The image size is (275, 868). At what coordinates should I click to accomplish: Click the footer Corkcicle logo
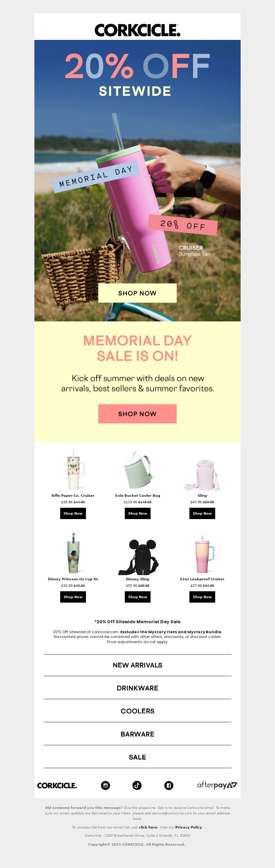[x=57, y=785]
